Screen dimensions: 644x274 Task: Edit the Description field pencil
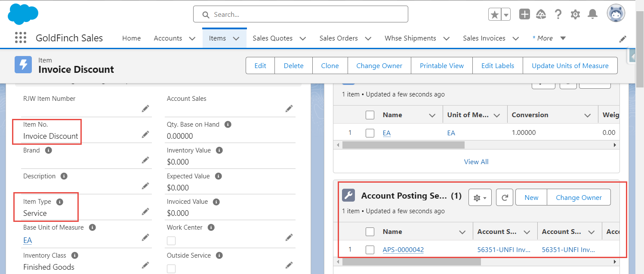[145, 186]
